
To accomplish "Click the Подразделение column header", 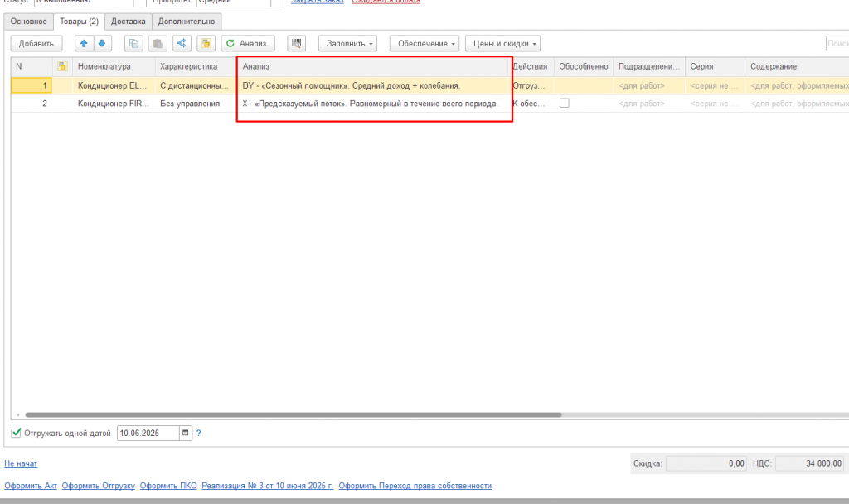I will tap(648, 66).
